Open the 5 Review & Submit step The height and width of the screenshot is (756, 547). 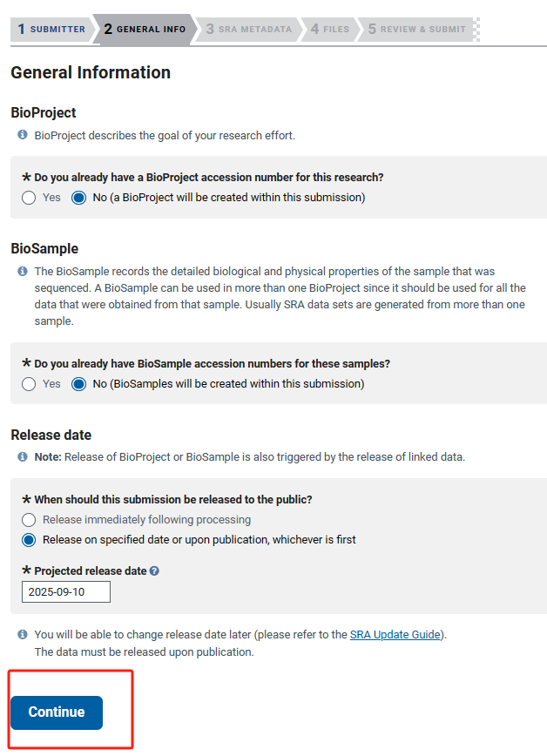[416, 30]
